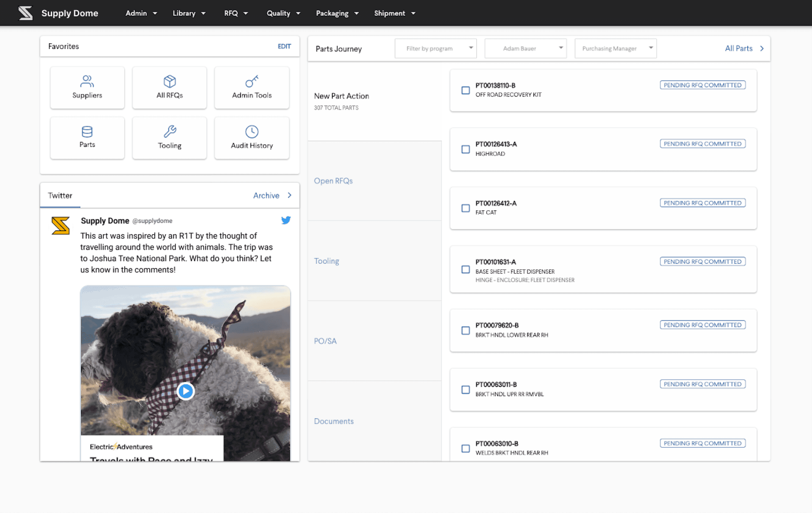Click PENDING RFQ COMMITTED badge for PT00063010-B

pyautogui.click(x=702, y=443)
